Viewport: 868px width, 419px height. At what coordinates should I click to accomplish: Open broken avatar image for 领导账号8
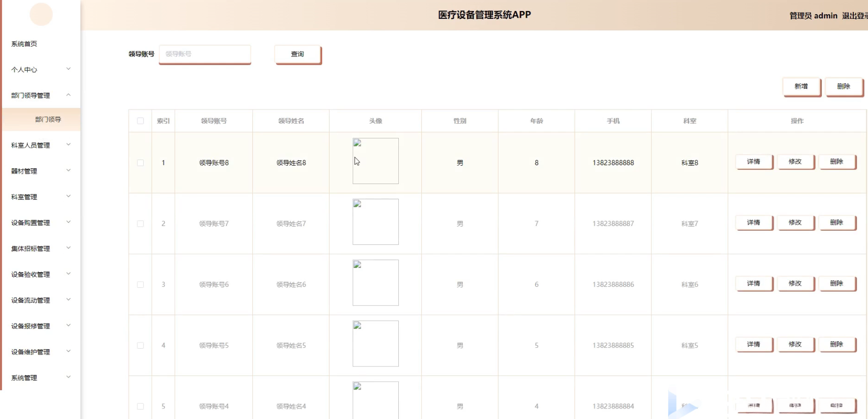point(376,161)
